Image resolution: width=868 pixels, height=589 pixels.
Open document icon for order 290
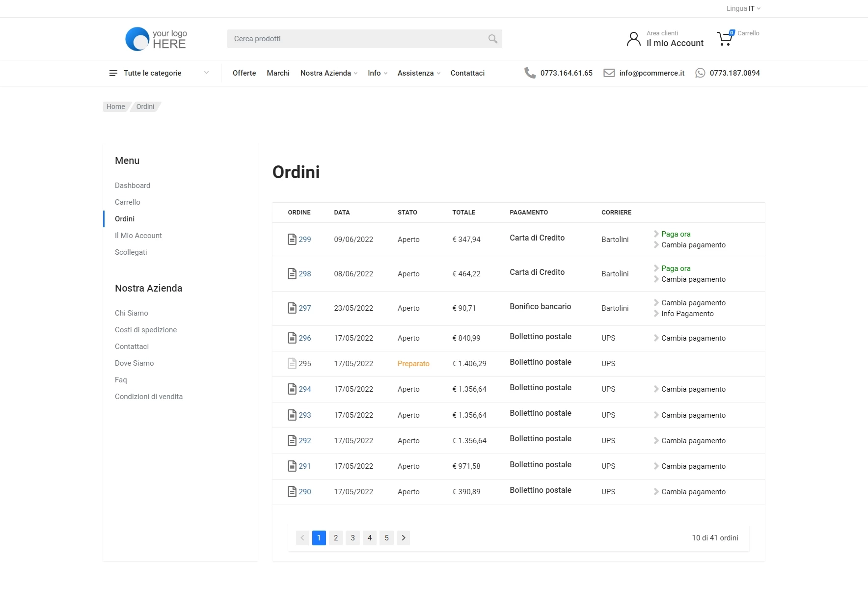292,492
